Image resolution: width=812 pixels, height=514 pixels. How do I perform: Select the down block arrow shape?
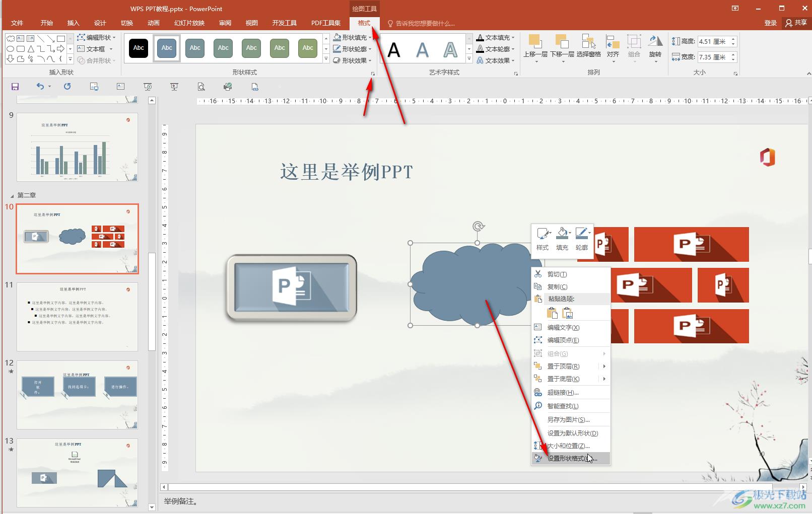(10, 59)
